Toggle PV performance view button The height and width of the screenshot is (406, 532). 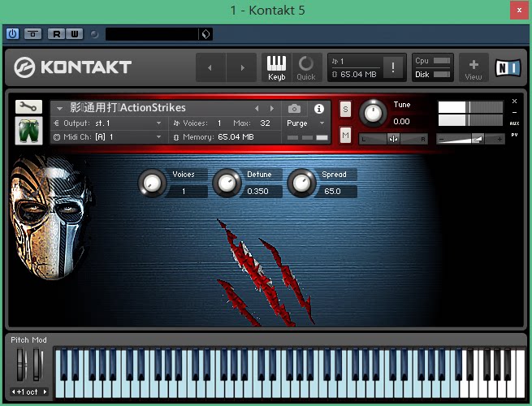point(514,135)
